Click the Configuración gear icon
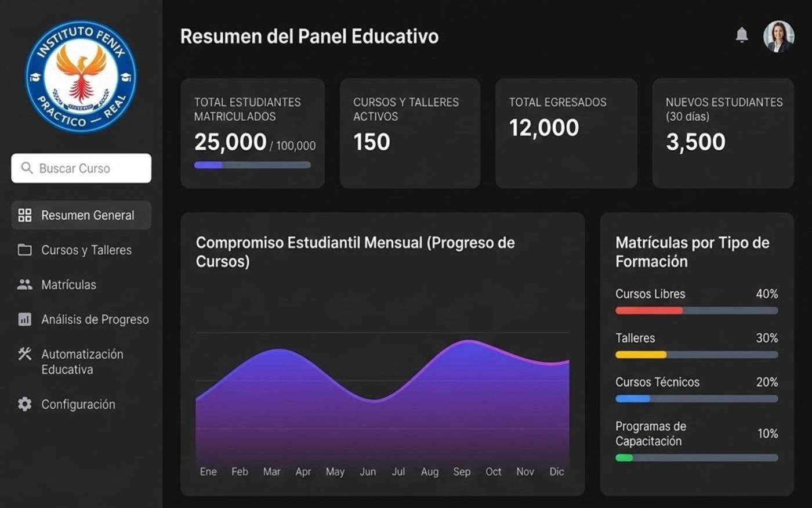 pos(25,404)
